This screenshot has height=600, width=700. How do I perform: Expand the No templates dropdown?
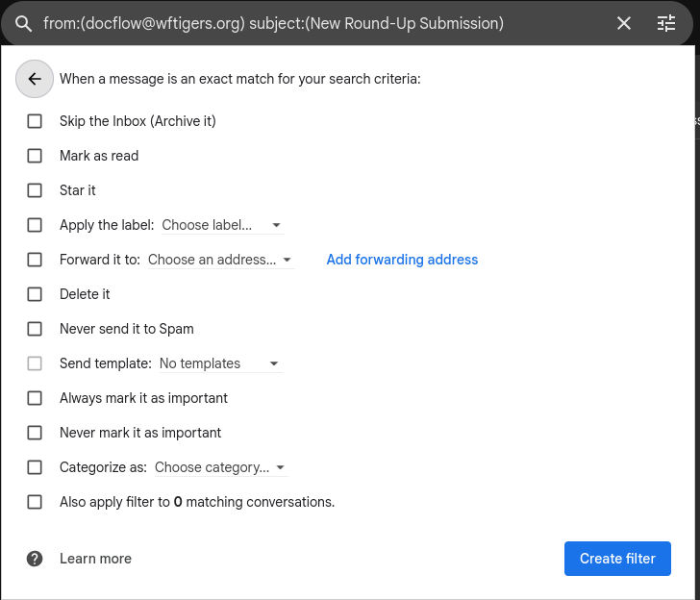[x=220, y=363]
